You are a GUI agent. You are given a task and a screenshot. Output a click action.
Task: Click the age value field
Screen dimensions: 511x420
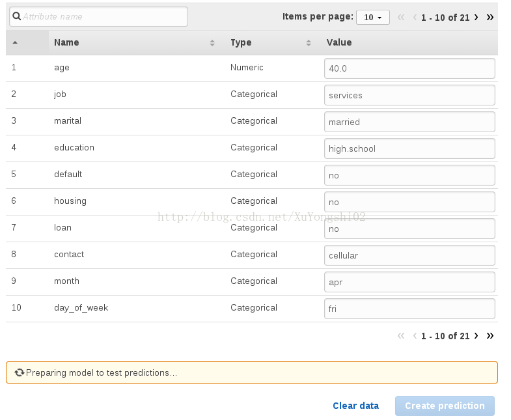coord(409,68)
